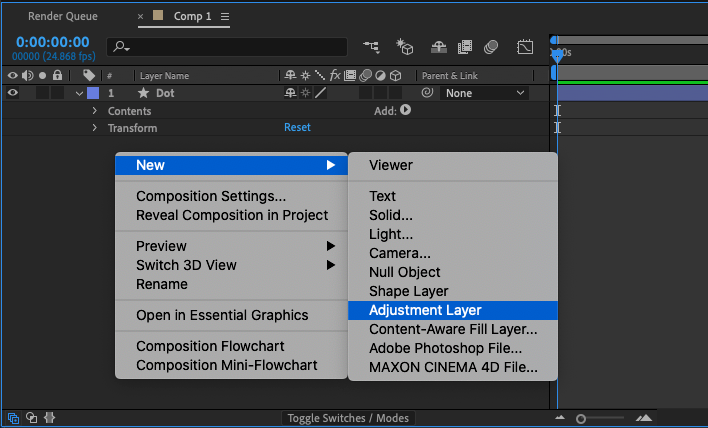Click the Adjustment Layer column header icon

click(381, 75)
